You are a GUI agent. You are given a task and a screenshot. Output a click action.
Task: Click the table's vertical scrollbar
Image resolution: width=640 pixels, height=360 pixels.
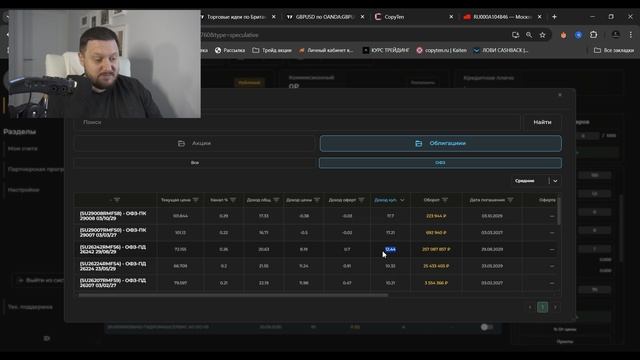click(x=559, y=211)
